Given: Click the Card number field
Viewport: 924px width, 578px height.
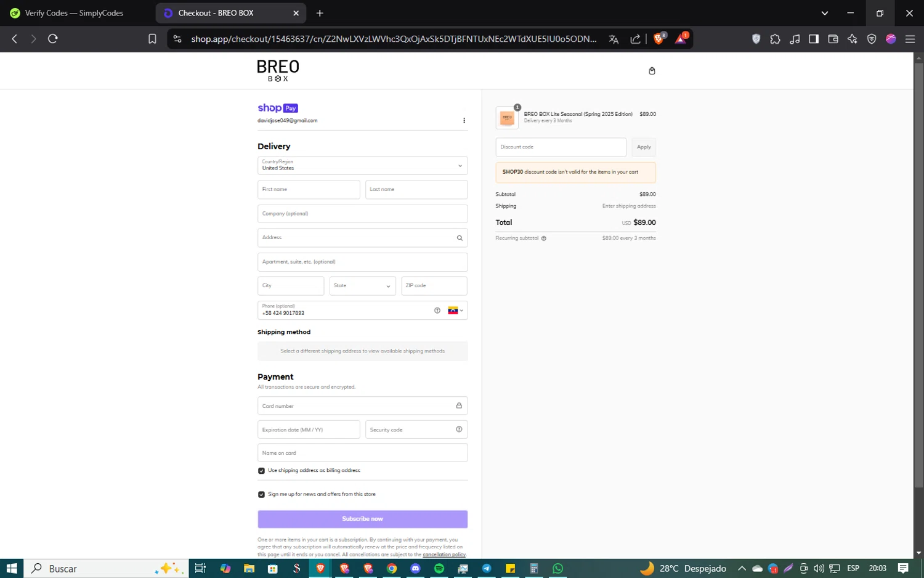Looking at the screenshot, I should (362, 405).
